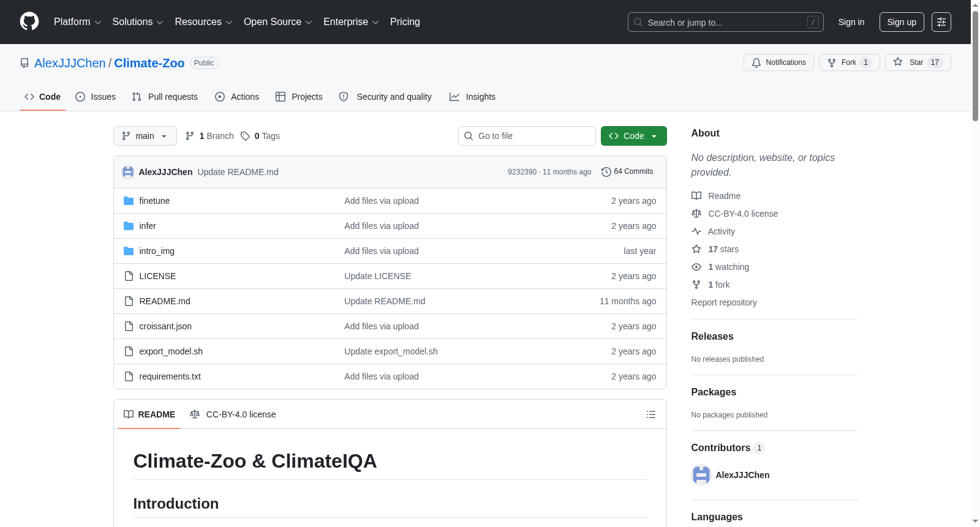Click AlexJJJChen avatar in commit bar
This screenshot has height=527, width=980.
point(128,172)
